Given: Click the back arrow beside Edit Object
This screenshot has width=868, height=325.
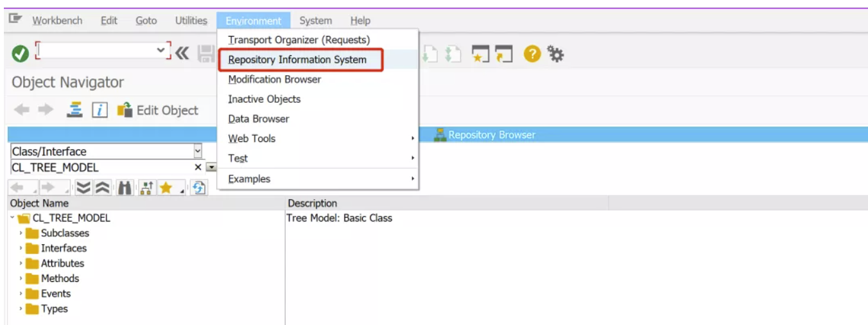Looking at the screenshot, I should click(22, 110).
